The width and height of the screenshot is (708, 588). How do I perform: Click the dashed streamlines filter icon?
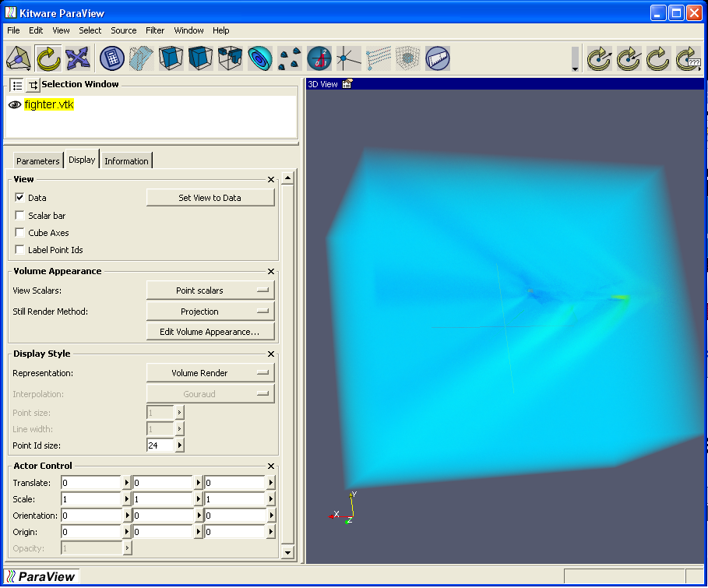tap(379, 58)
